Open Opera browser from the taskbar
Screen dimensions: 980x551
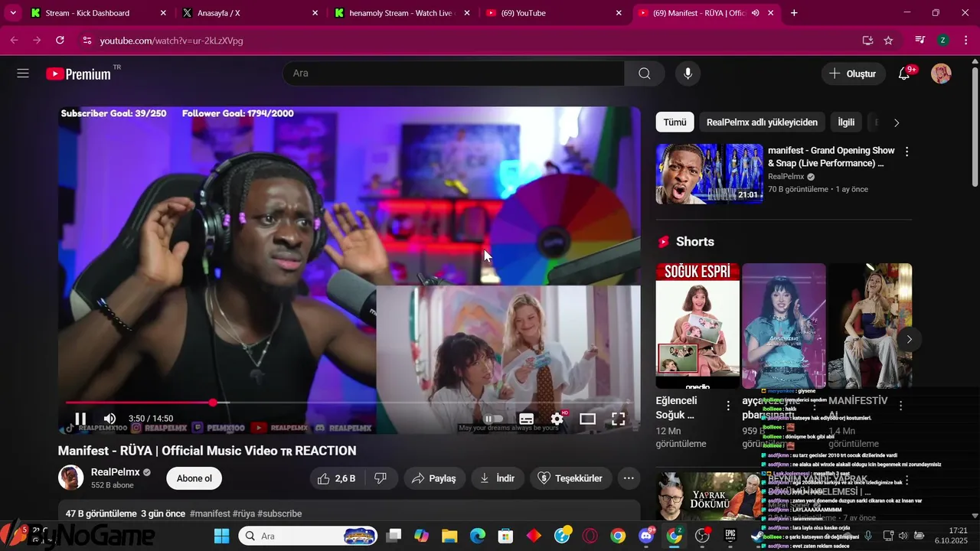590,536
